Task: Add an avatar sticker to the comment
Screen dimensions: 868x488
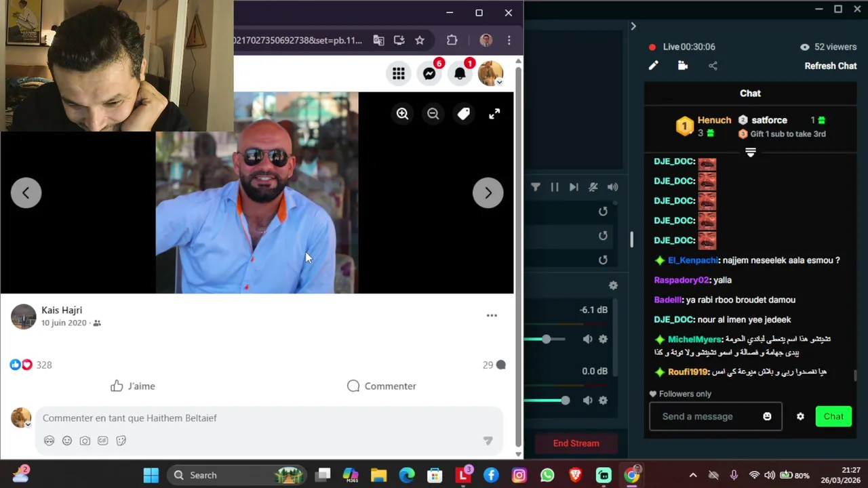Action: [x=49, y=441]
